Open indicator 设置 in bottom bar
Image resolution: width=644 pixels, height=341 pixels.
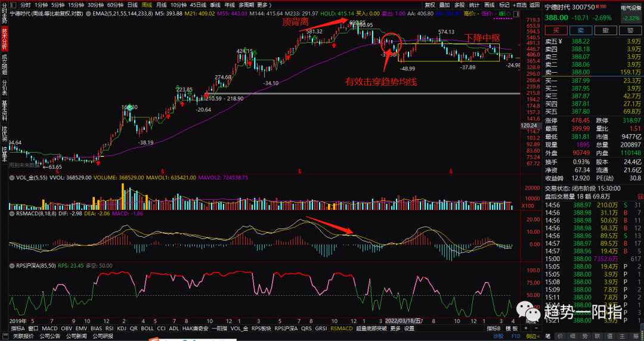pos(409,328)
